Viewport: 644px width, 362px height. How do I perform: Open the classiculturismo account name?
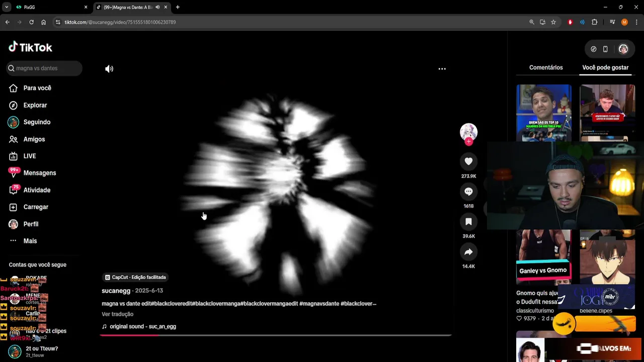click(x=535, y=311)
